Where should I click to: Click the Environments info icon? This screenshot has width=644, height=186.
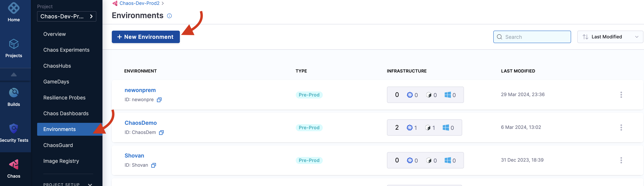(169, 16)
